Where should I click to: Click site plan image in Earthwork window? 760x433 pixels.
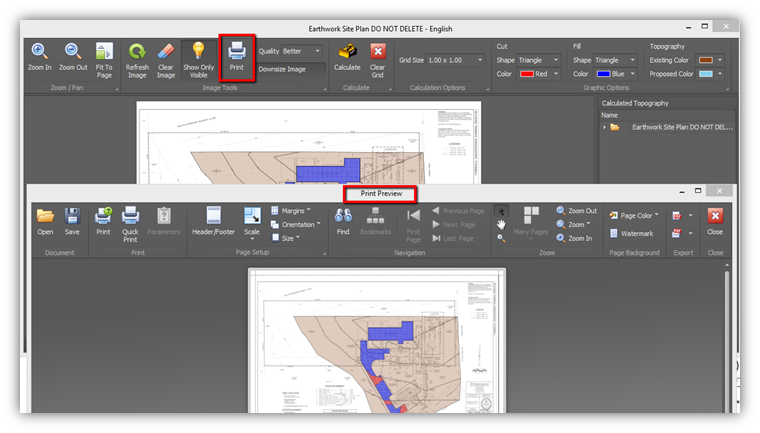pyautogui.click(x=309, y=143)
